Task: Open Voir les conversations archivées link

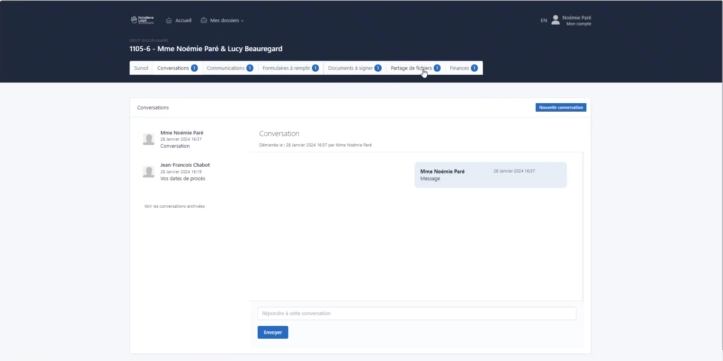Action: [175, 207]
